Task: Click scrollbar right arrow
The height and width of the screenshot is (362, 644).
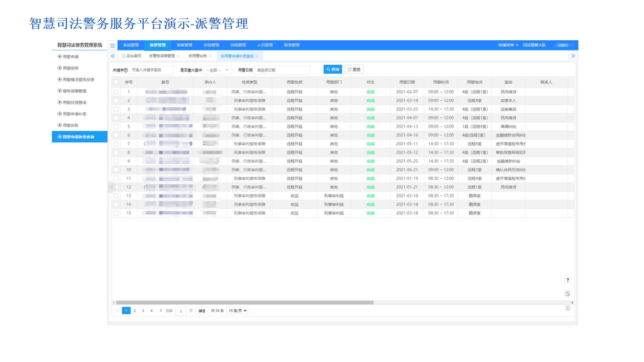Action: [572, 302]
